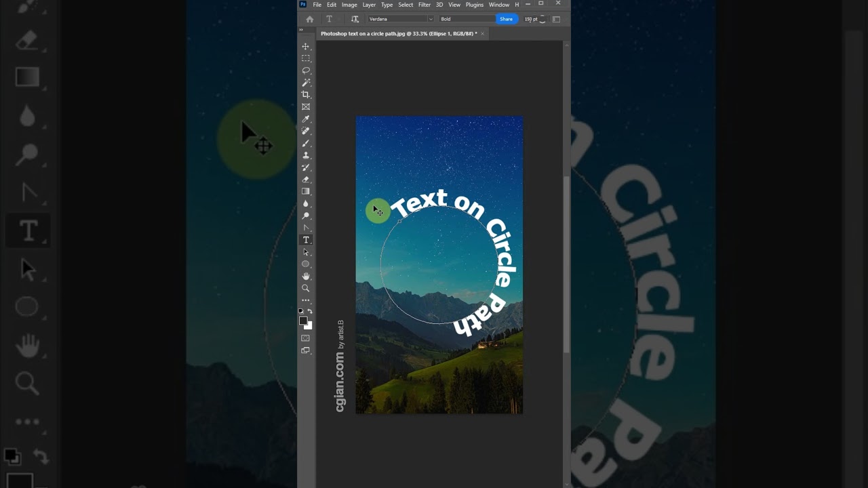Change the screen mode
The image size is (868, 488).
[x=306, y=350]
